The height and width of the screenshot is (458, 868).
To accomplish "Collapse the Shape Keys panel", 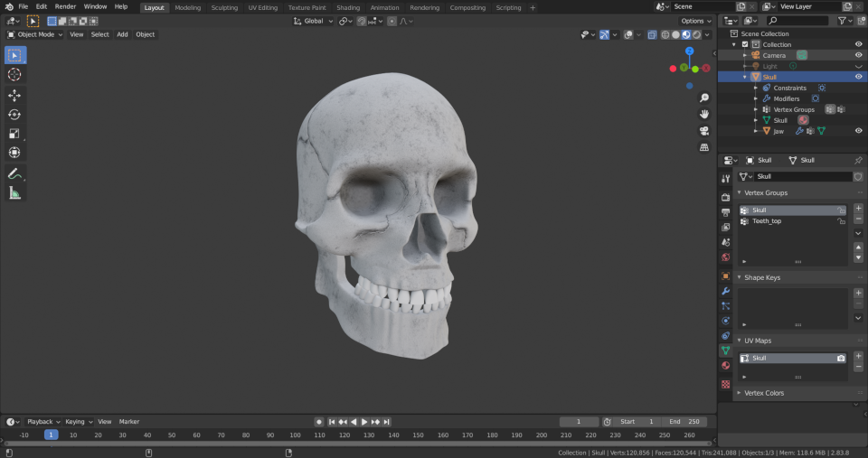I will click(739, 277).
